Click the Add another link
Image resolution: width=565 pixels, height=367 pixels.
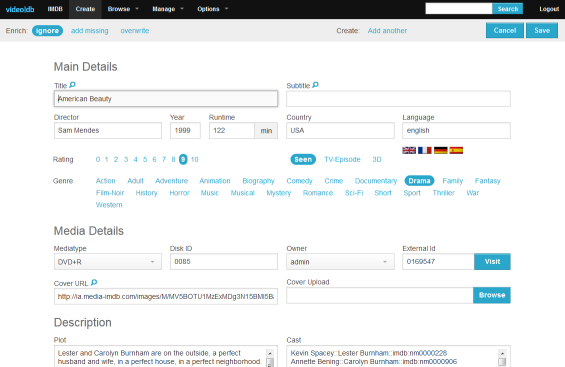(387, 31)
